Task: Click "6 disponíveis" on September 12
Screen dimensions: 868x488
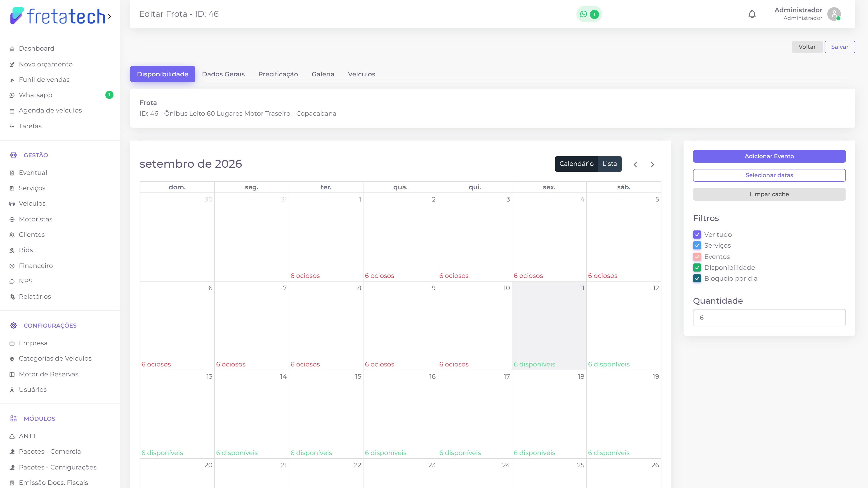Action: (x=609, y=364)
